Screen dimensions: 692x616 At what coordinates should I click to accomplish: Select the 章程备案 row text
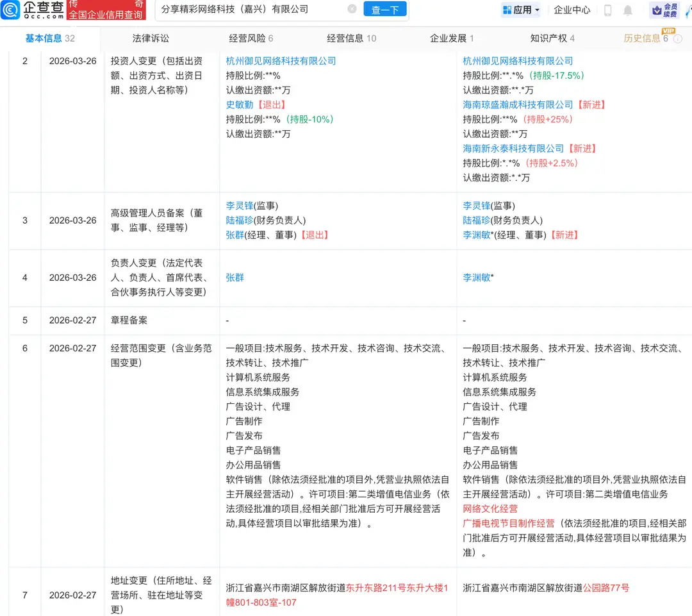129,320
